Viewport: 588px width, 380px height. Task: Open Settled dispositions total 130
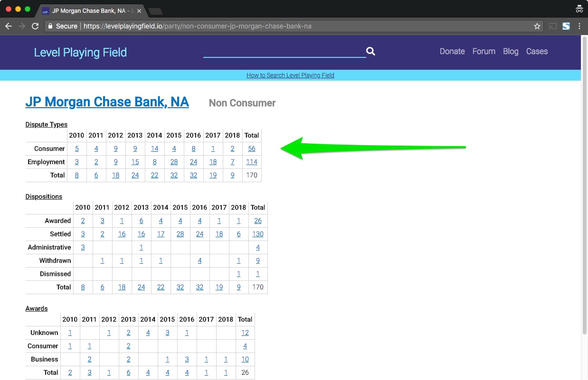258,234
